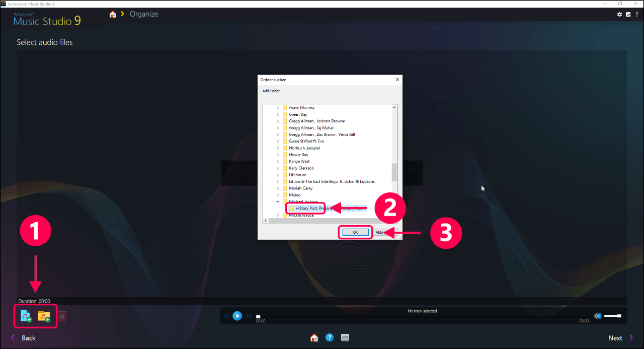The image size is (644, 349).
Task: Click the greyed-out remove track icon
Action: (x=61, y=316)
